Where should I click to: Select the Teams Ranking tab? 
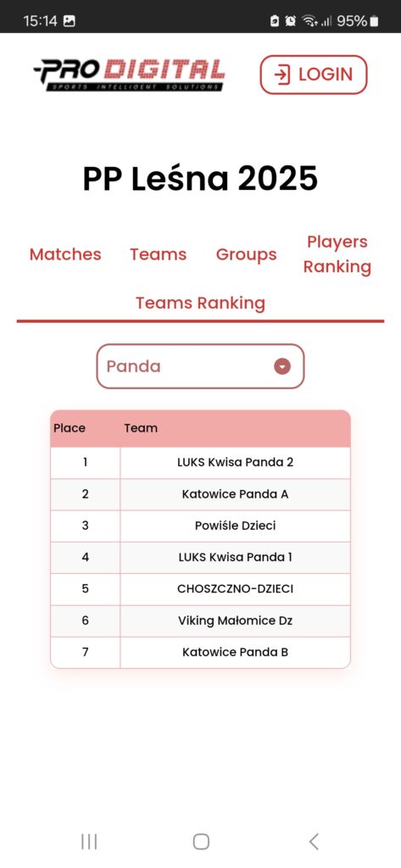[x=200, y=303]
